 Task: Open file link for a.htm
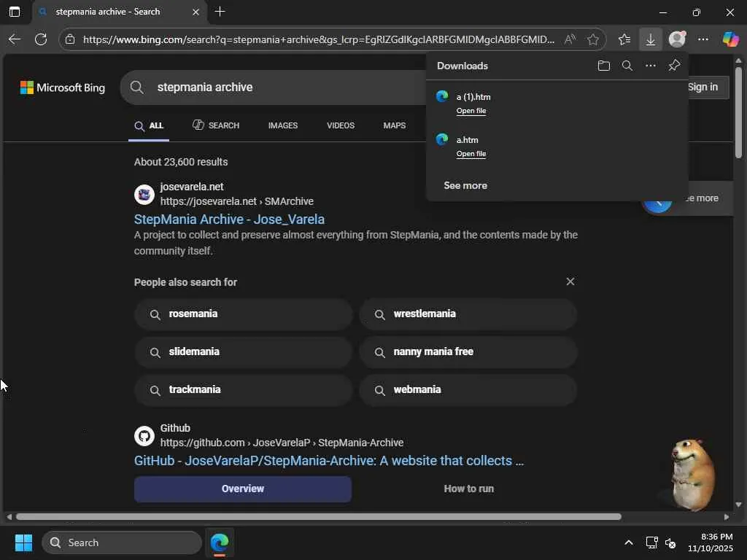[x=471, y=154]
